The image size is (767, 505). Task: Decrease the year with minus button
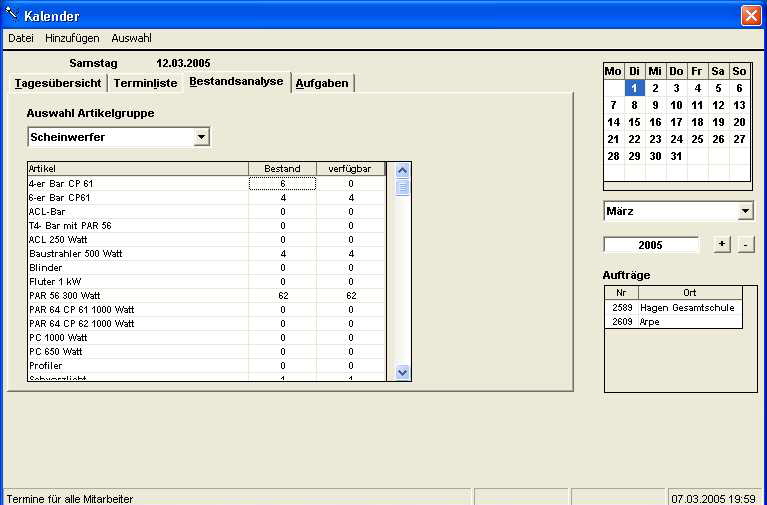tap(746, 245)
